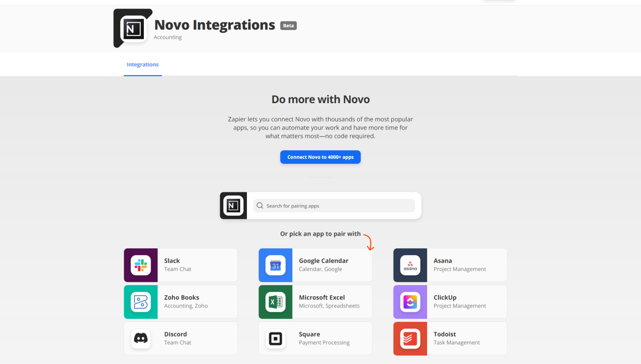Open the Square app icon
The width and height of the screenshot is (641, 364).
coord(275,338)
